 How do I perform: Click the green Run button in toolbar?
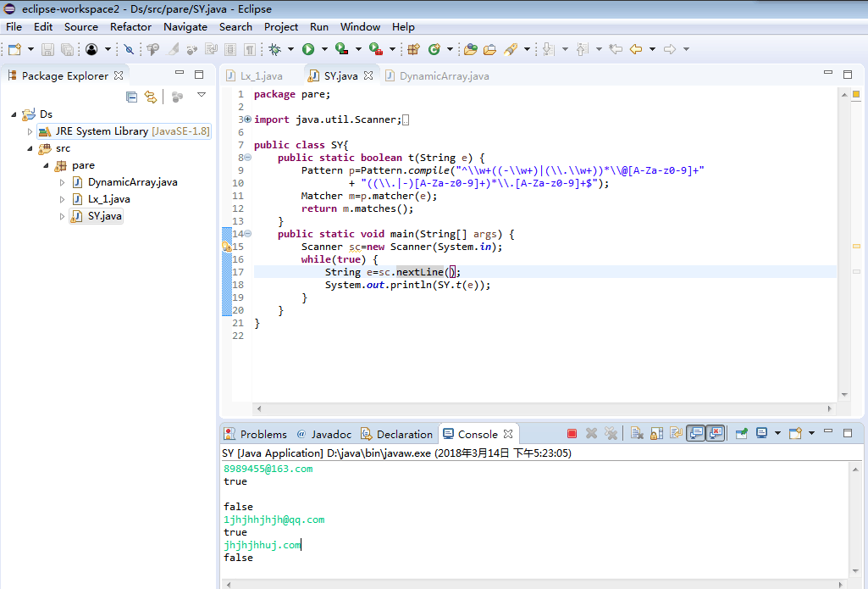coord(308,50)
